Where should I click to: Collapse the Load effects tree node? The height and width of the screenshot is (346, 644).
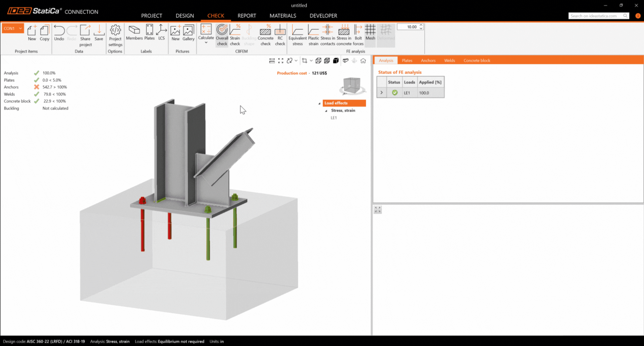coord(319,103)
